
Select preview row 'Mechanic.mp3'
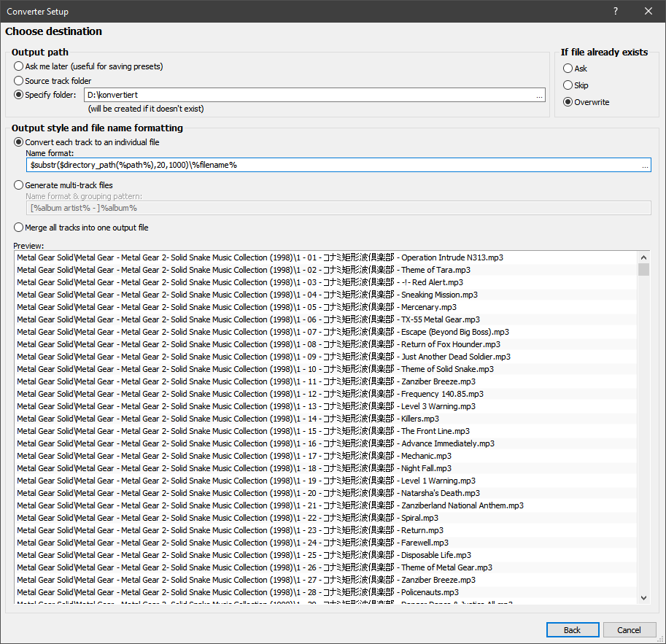326,456
